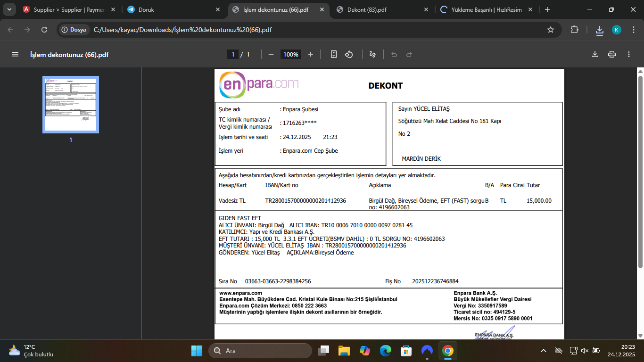Click the PDF vertical scrollbar
644x362 pixels.
640,172
